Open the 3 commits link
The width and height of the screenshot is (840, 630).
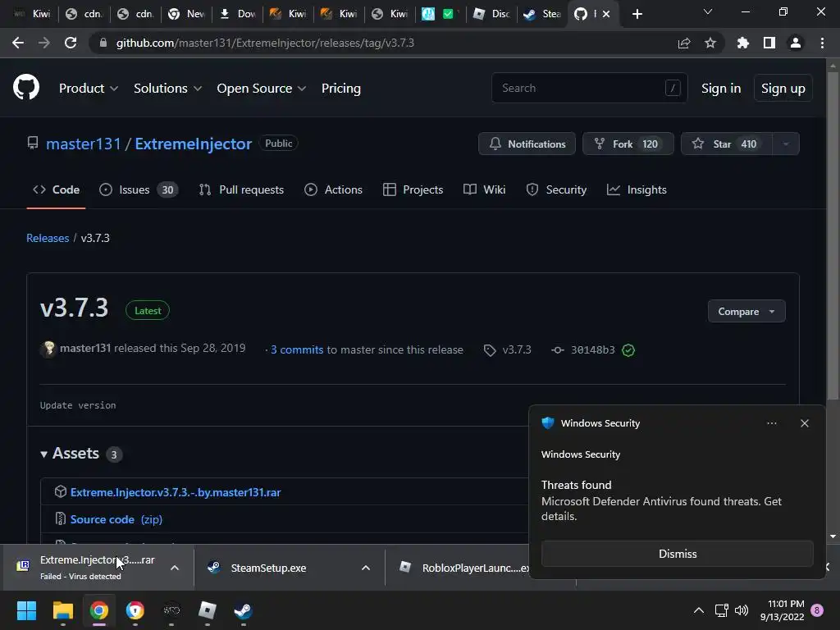(297, 349)
